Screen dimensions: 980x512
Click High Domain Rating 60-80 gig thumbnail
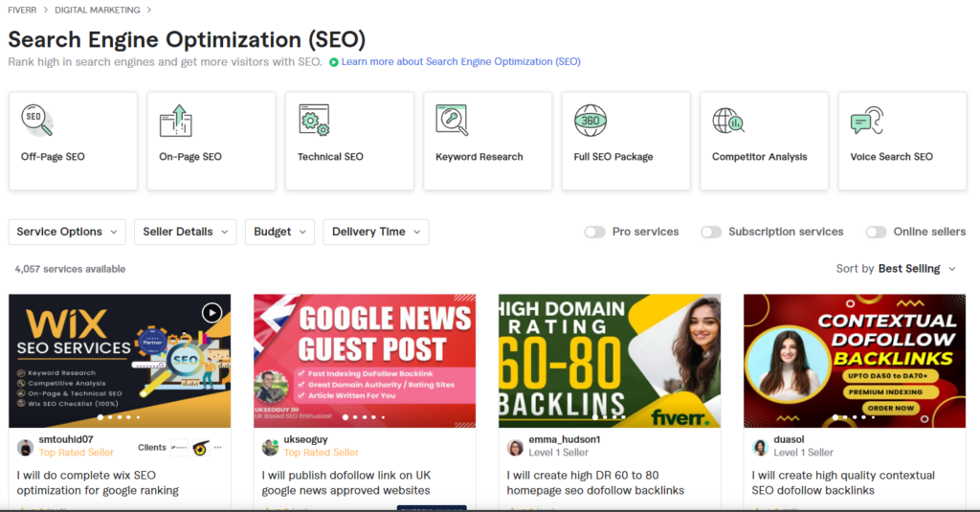[610, 361]
